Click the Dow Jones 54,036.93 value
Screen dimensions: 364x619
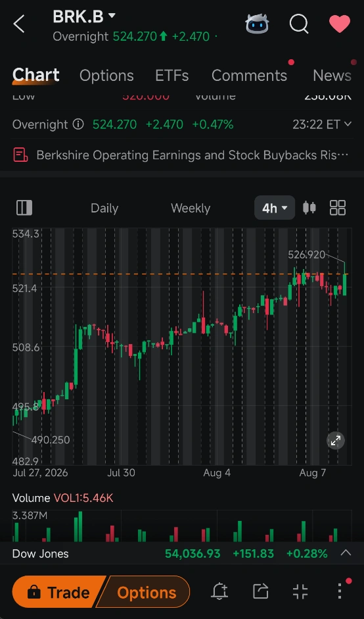coord(193,553)
